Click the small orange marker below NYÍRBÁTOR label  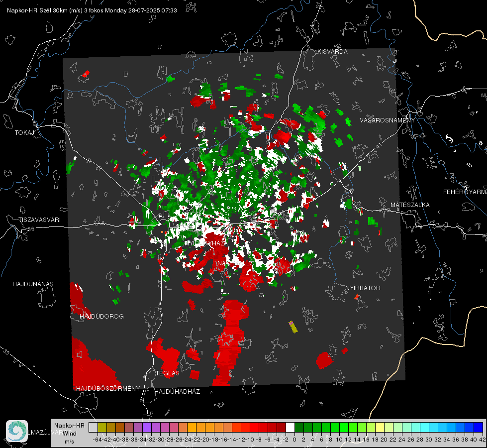[x=357, y=297]
